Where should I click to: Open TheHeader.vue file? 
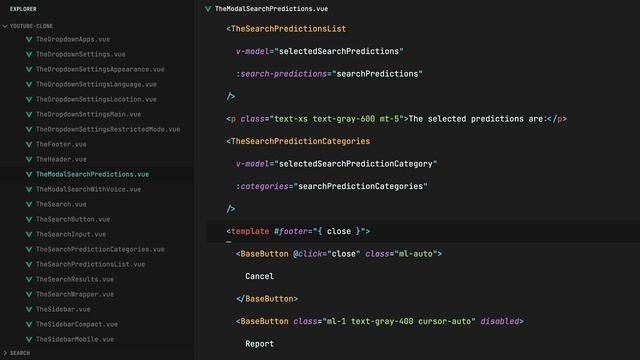point(61,160)
